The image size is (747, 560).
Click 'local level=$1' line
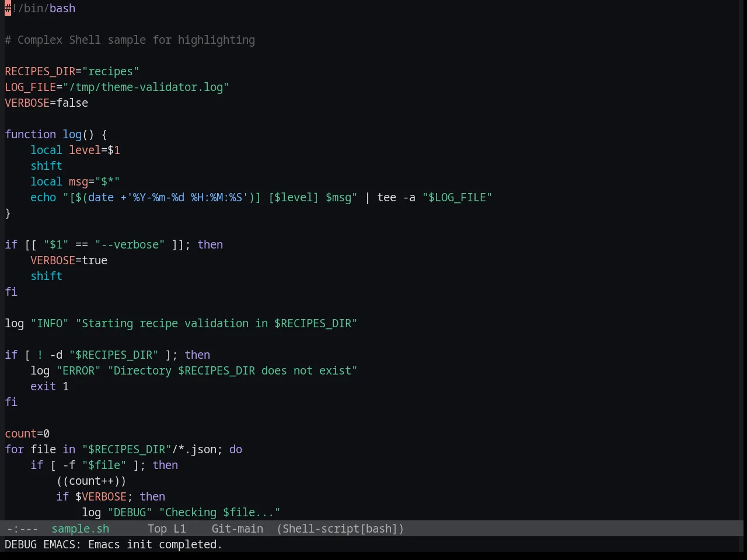pos(75,150)
